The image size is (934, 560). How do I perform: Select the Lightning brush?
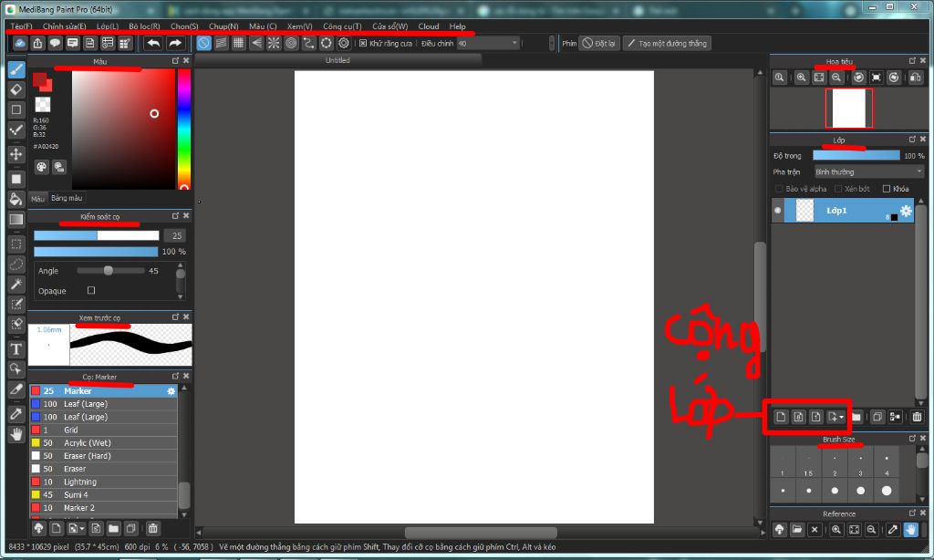pos(104,482)
